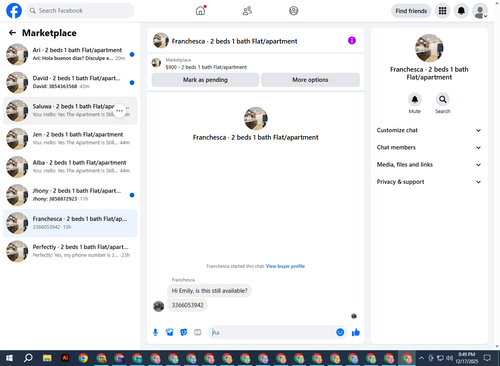The width and height of the screenshot is (500, 366).
Task: Open the Windows action center notifications
Action: [487, 358]
